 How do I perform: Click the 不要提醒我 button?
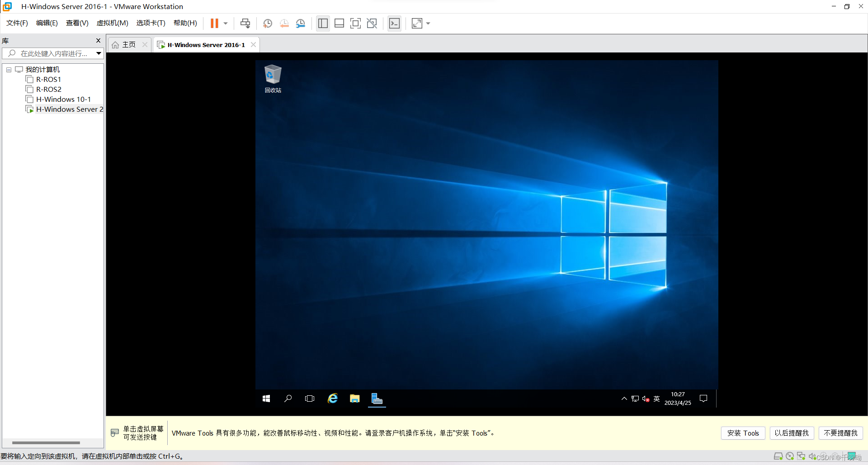pyautogui.click(x=840, y=433)
